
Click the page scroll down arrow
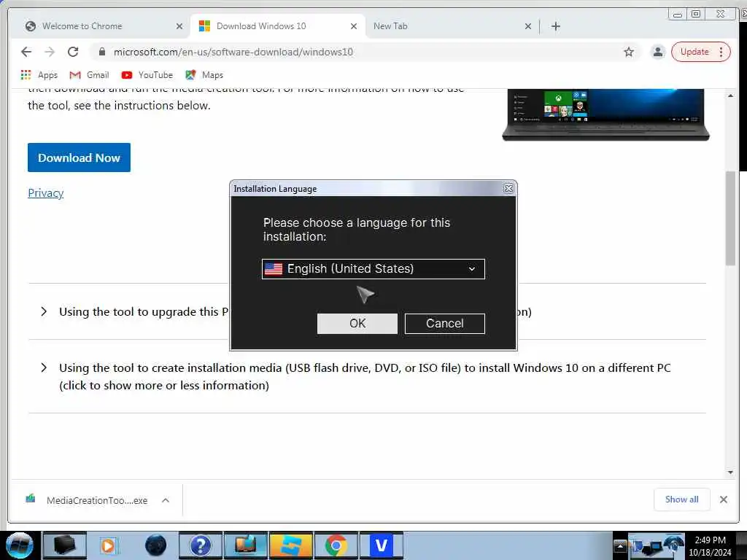point(730,472)
